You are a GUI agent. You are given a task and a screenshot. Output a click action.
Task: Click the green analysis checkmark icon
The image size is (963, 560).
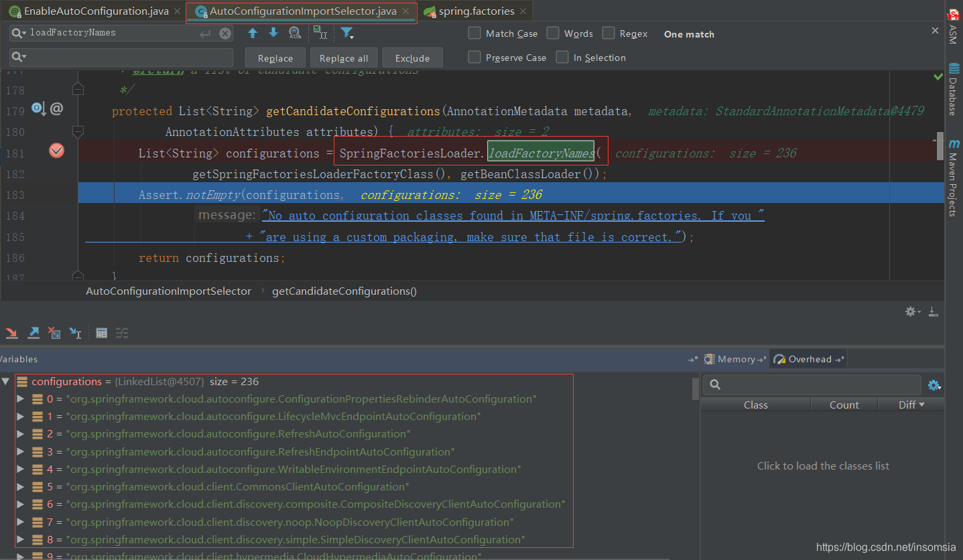coord(938,77)
